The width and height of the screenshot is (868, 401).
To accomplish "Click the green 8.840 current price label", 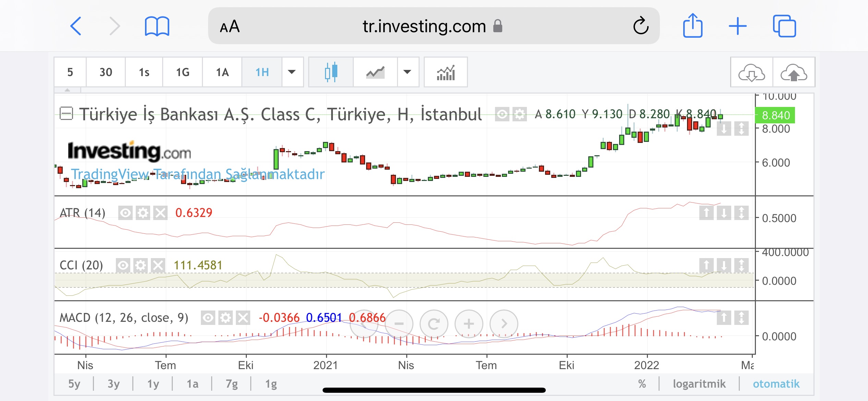I will [776, 115].
